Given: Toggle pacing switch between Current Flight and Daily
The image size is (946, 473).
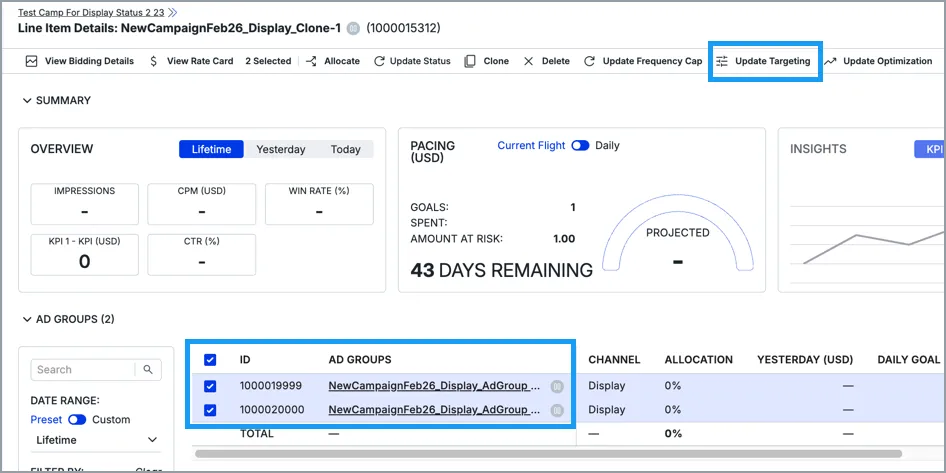Looking at the screenshot, I should [580, 145].
